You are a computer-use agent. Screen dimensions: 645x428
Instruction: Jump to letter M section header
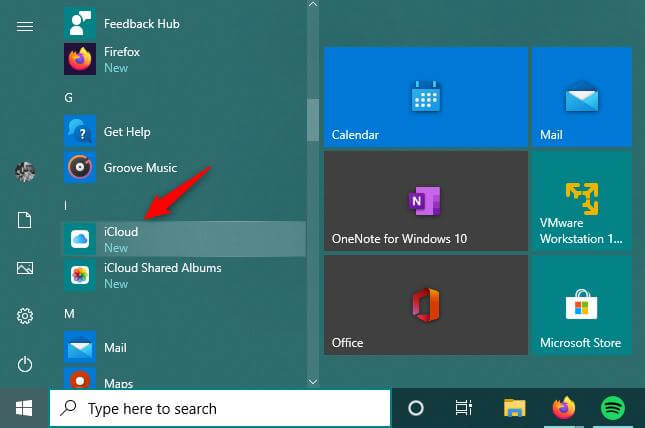click(x=70, y=313)
